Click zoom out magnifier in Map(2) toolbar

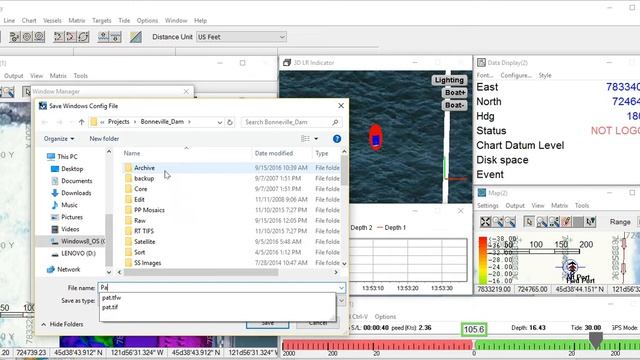click(510, 222)
